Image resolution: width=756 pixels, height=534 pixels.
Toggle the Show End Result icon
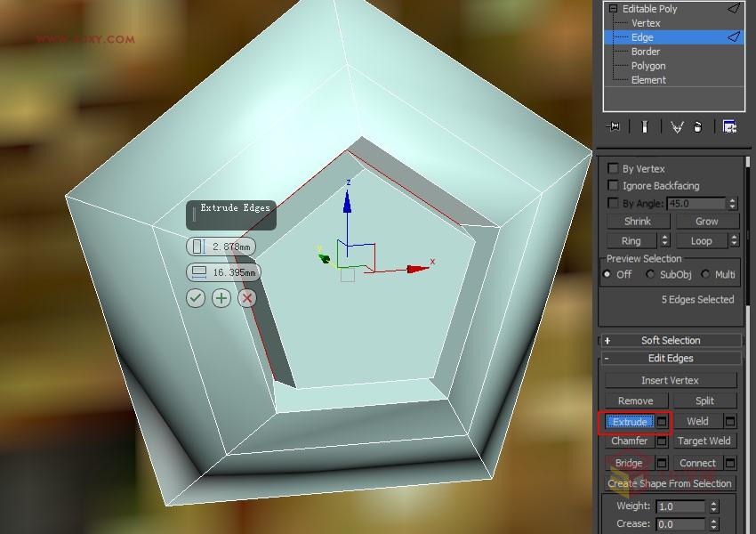pyautogui.click(x=644, y=126)
